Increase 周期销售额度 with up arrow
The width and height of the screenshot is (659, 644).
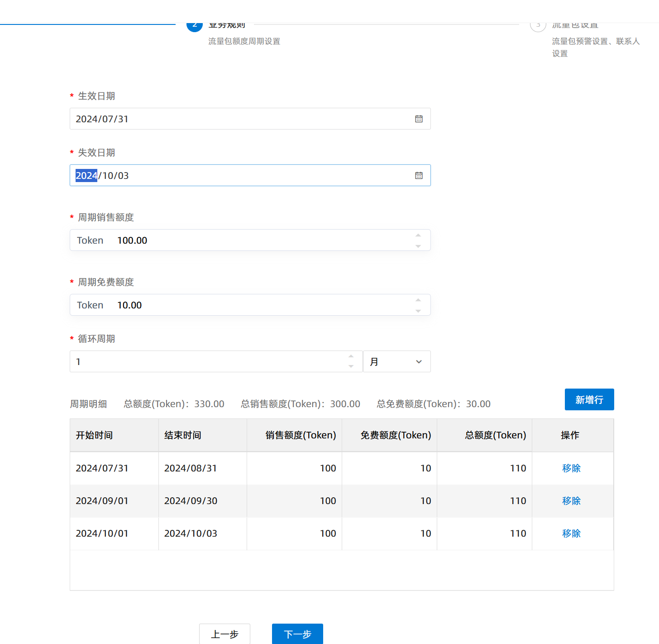click(418, 235)
